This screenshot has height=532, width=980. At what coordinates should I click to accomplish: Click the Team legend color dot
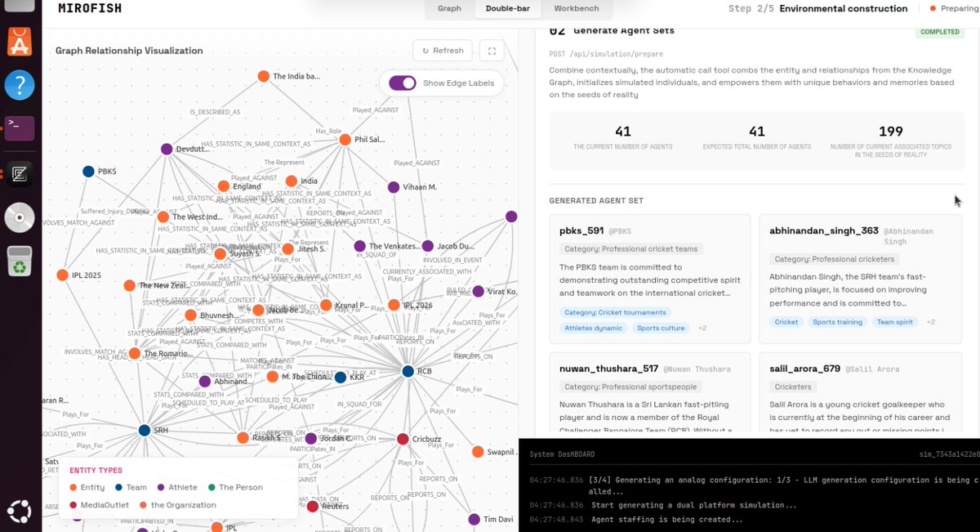click(x=118, y=488)
